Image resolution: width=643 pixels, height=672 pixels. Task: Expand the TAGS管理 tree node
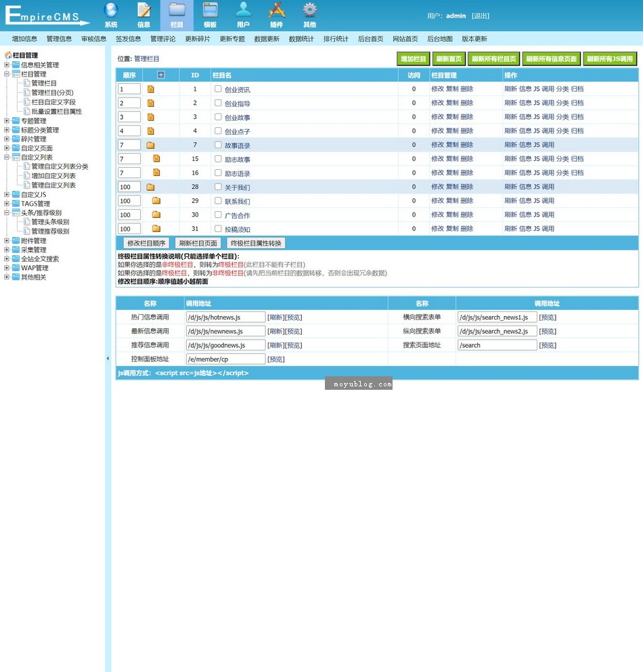pos(7,204)
